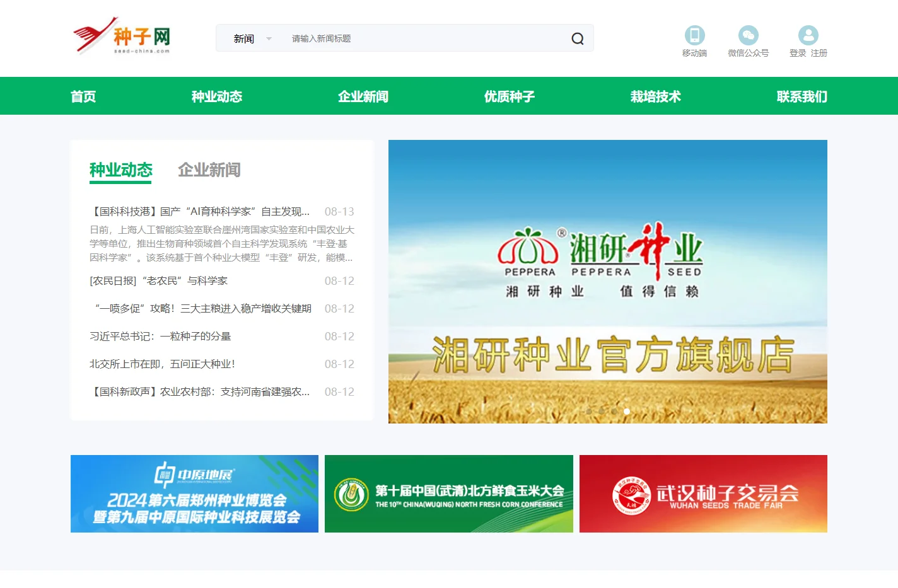Viewport: 898px width, 588px height.
Task: Switch to the 企业新闻 panel tab
Action: (x=209, y=170)
